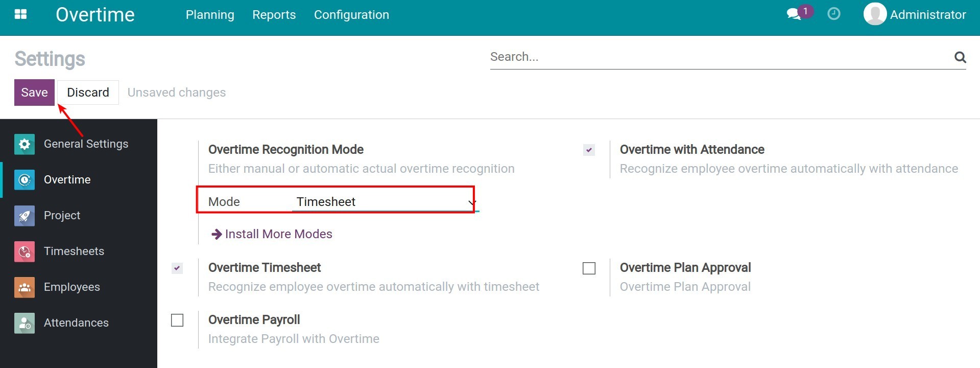Viewport: 980px width, 368px height.
Task: Open the Administrator user menu
Action: coord(914,14)
